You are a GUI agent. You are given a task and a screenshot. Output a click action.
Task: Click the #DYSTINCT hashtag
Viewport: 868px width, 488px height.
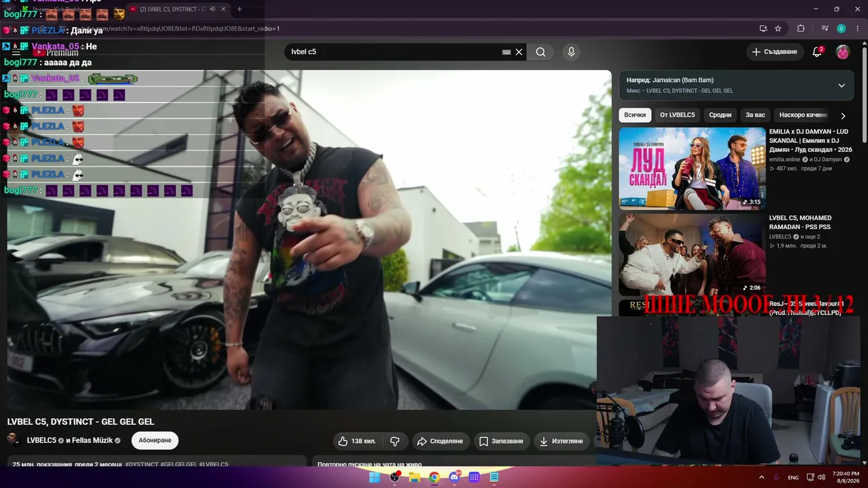(x=141, y=464)
